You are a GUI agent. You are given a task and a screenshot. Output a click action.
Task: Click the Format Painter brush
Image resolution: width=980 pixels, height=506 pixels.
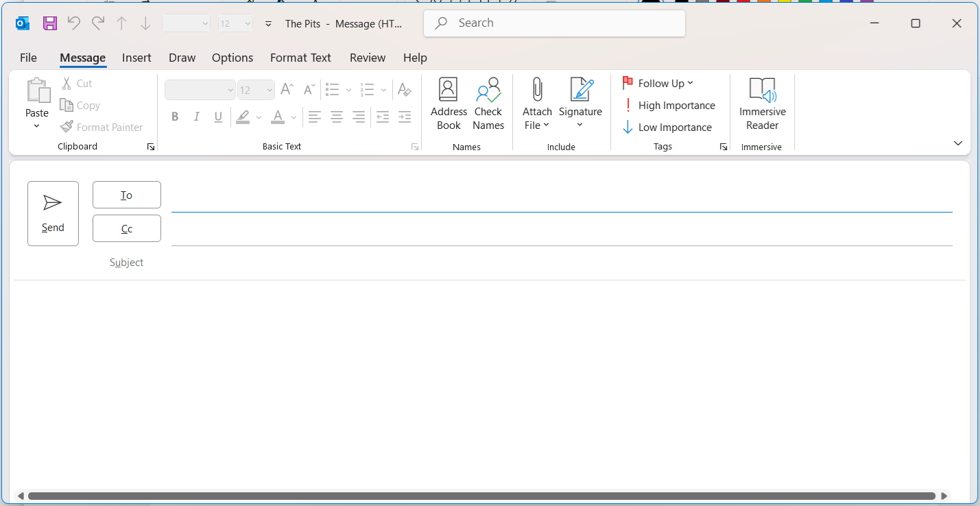pos(67,127)
